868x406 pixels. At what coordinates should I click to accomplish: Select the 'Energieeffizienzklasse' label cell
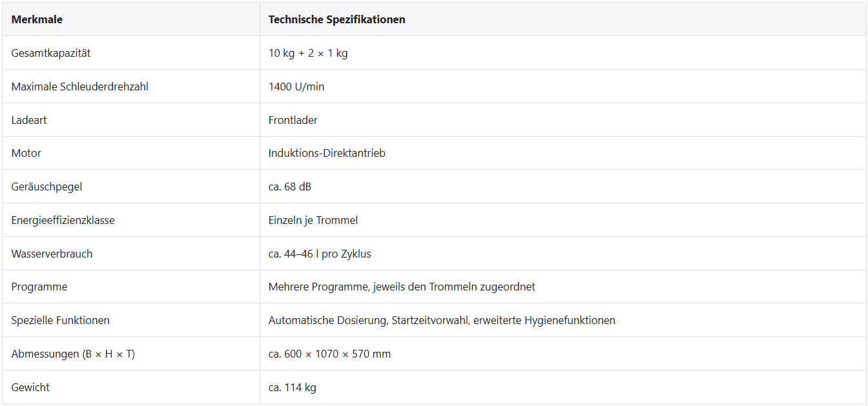63,220
